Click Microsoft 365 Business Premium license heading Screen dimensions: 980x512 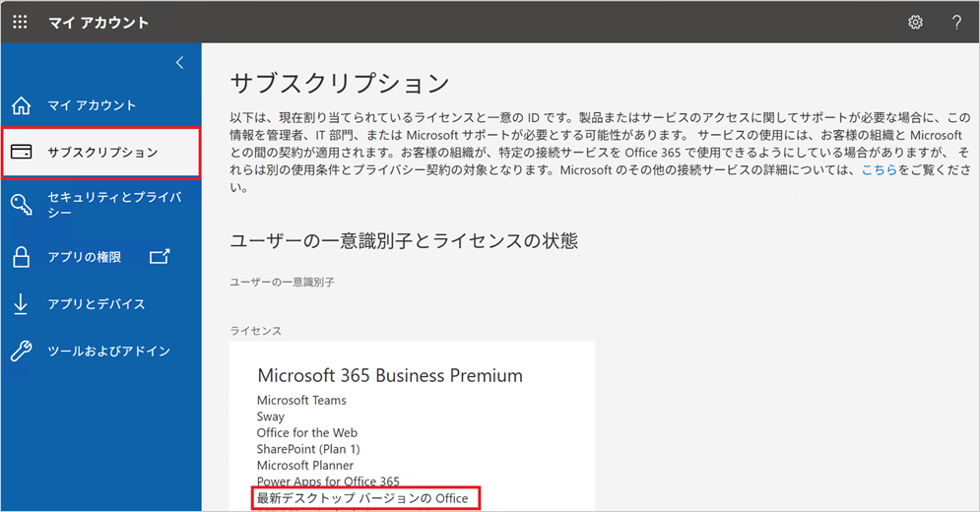[389, 375]
